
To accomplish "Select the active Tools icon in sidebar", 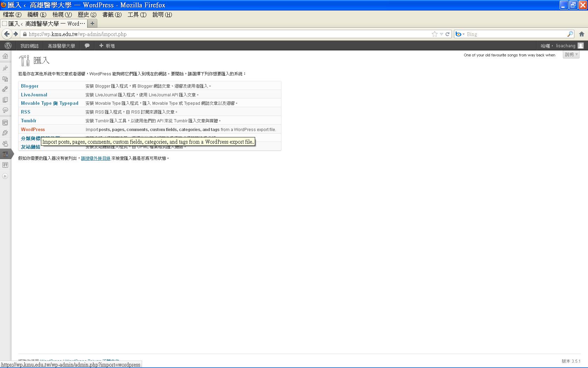I will pos(5,154).
